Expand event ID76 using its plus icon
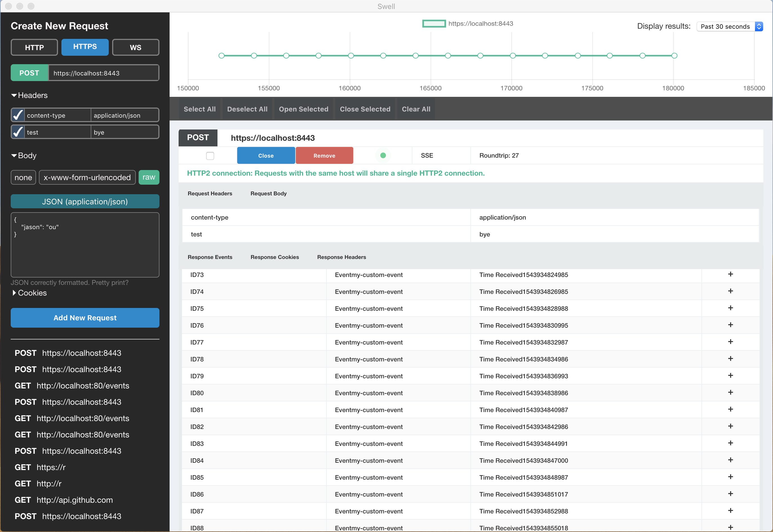Viewport: 773px width, 532px height. (730, 325)
